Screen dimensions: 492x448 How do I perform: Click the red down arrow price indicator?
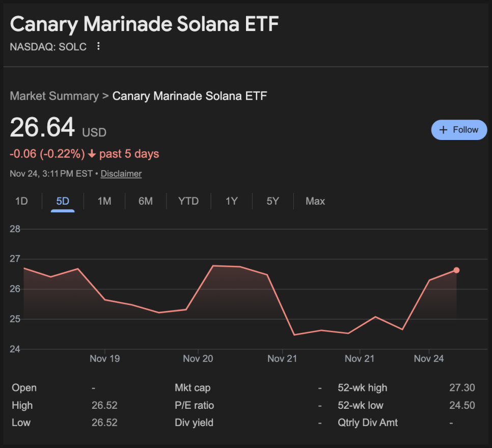tap(92, 154)
